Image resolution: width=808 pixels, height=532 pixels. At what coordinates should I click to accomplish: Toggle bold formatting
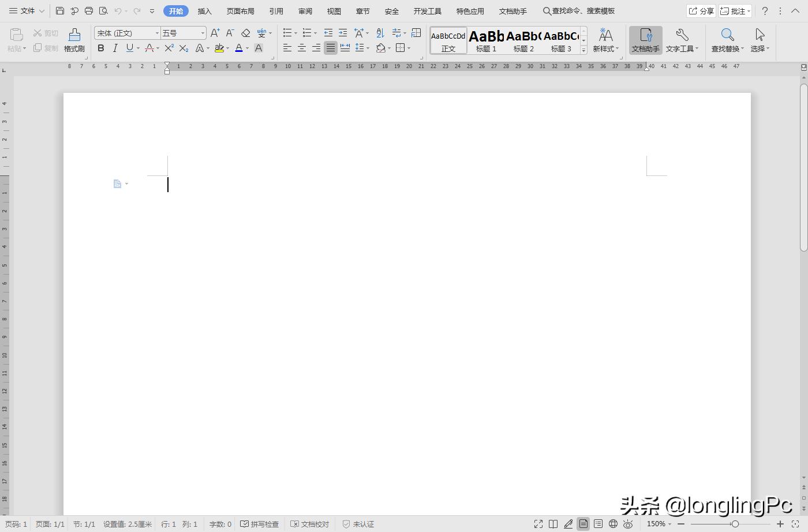coord(101,48)
